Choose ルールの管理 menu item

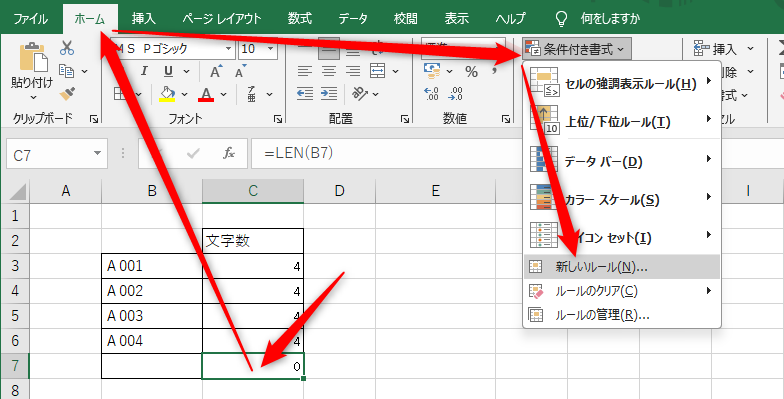click(x=622, y=315)
